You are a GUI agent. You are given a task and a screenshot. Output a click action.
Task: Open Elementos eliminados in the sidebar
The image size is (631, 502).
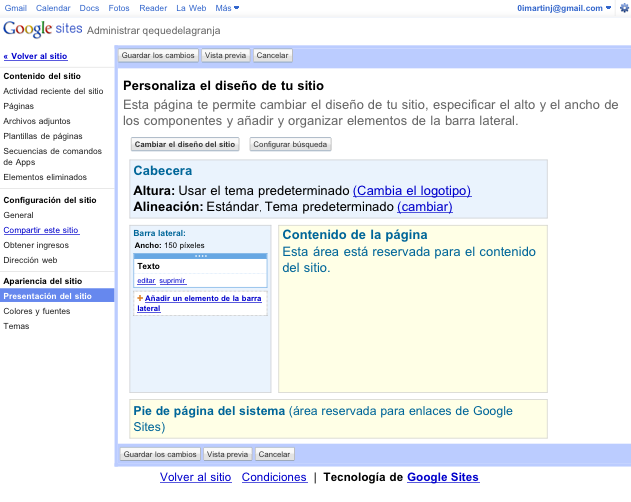tap(45, 177)
